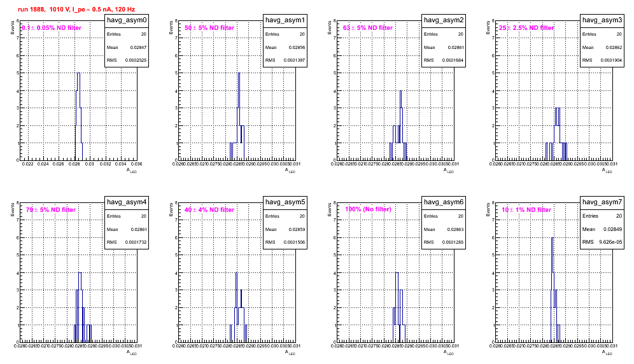Click the Entries row in havg_asym4 stats
This screenshot has width=634, height=364.
(x=127, y=216)
